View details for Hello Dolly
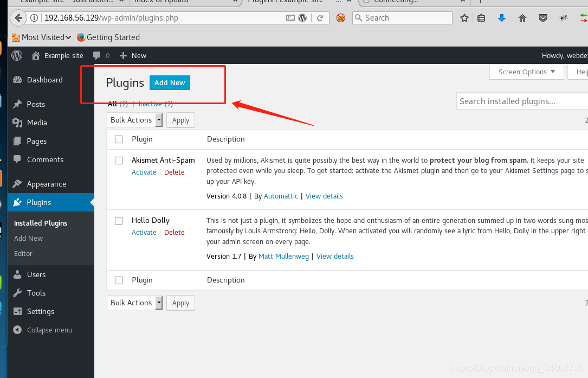Screen dimensions: 588x378 coord(335,257)
